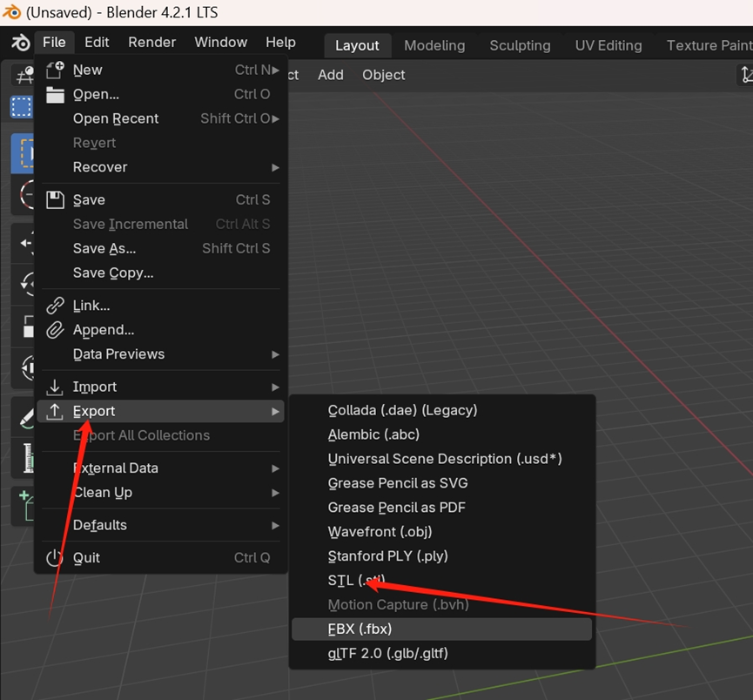Export Grease Pencil as SVG
Screen dimensions: 753x700
pos(442,483)
